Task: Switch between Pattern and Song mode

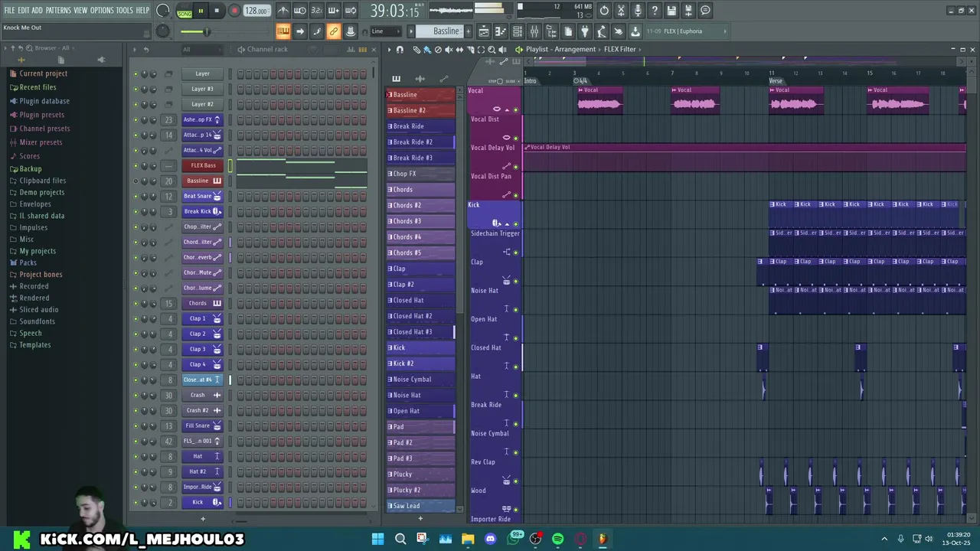Action: pyautogui.click(x=185, y=11)
